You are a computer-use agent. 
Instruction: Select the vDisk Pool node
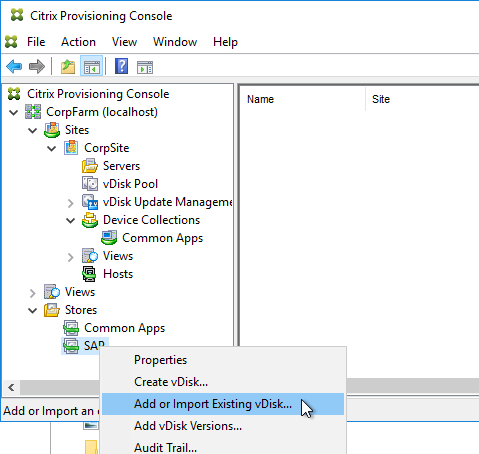pos(130,184)
